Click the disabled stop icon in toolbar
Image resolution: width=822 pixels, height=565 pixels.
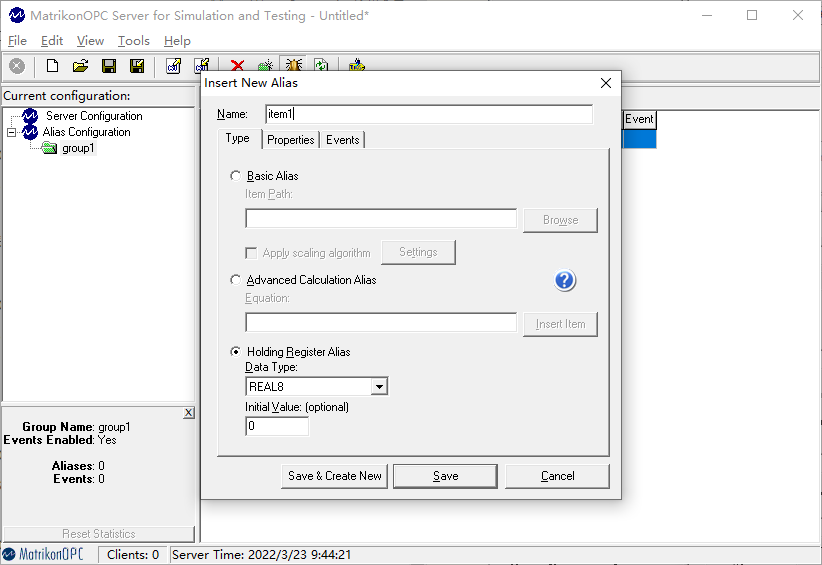17,66
